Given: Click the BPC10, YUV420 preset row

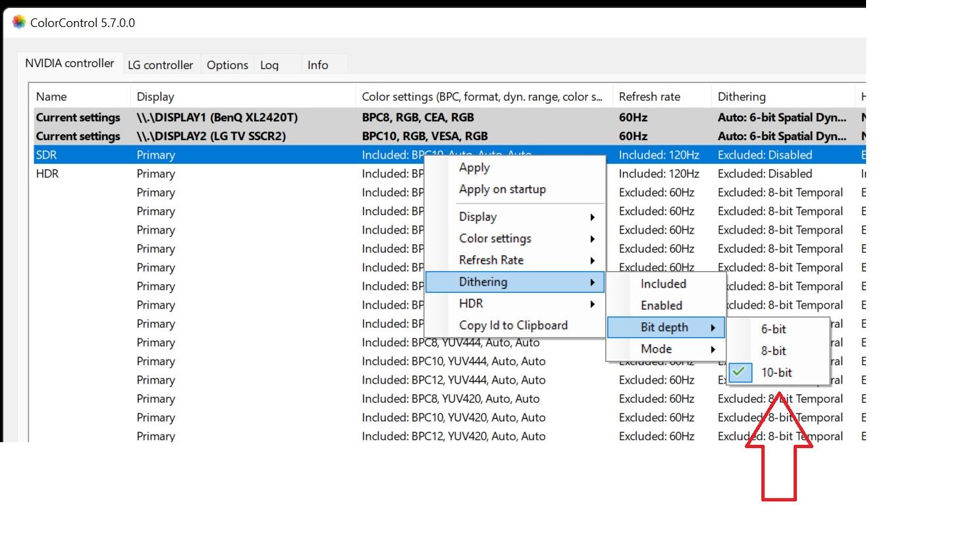Looking at the screenshot, I should 449,417.
